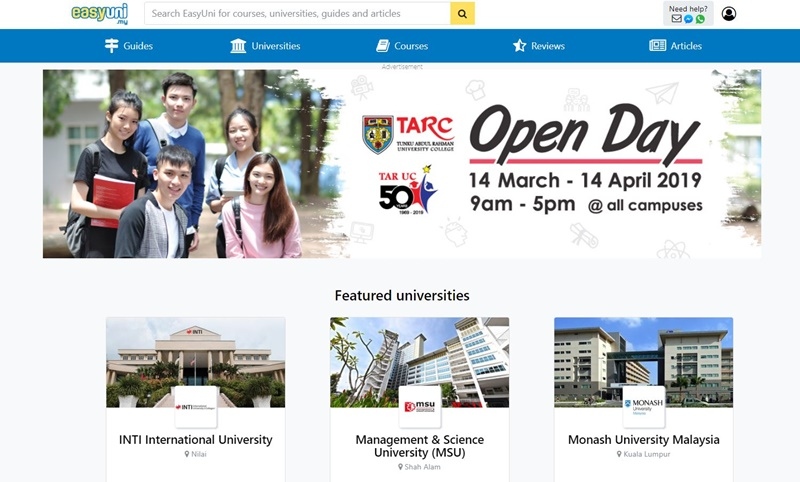Click the Courses book icon
This screenshot has width=800, height=482.
tap(383, 46)
